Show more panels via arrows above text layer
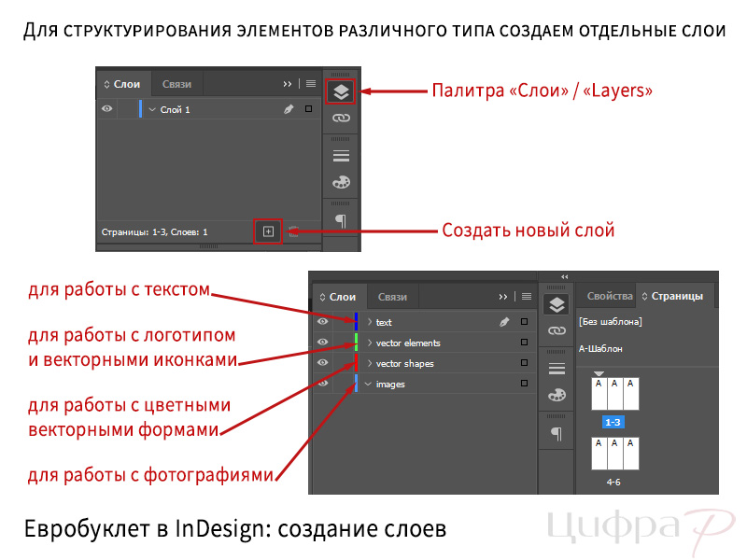 pos(503,297)
